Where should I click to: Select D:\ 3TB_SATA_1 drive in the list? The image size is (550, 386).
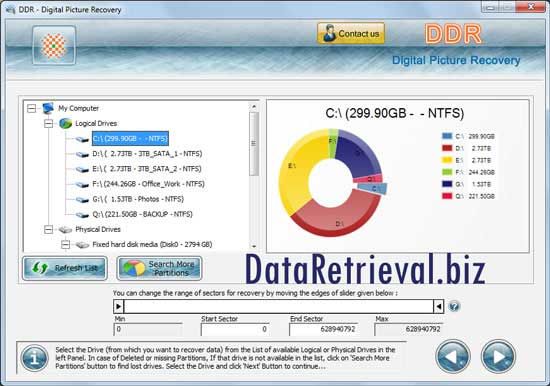tap(147, 154)
